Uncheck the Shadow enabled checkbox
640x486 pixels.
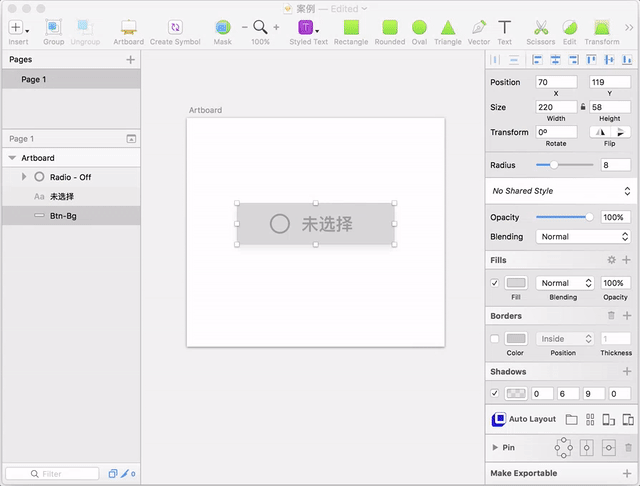(x=495, y=393)
